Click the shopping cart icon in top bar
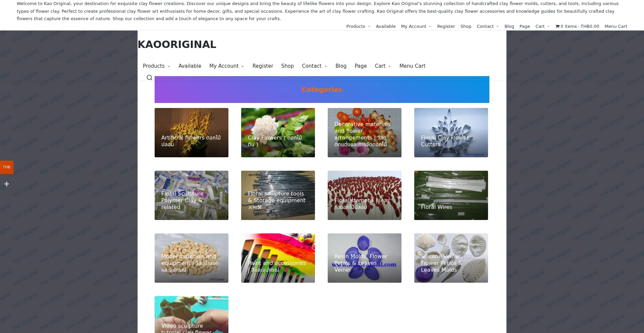Screen dimensions: 644x333 (557, 26)
